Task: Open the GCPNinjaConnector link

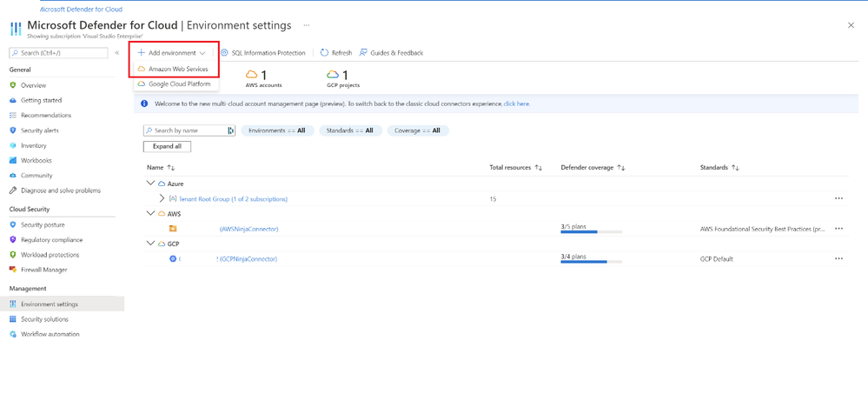Action: (x=248, y=259)
